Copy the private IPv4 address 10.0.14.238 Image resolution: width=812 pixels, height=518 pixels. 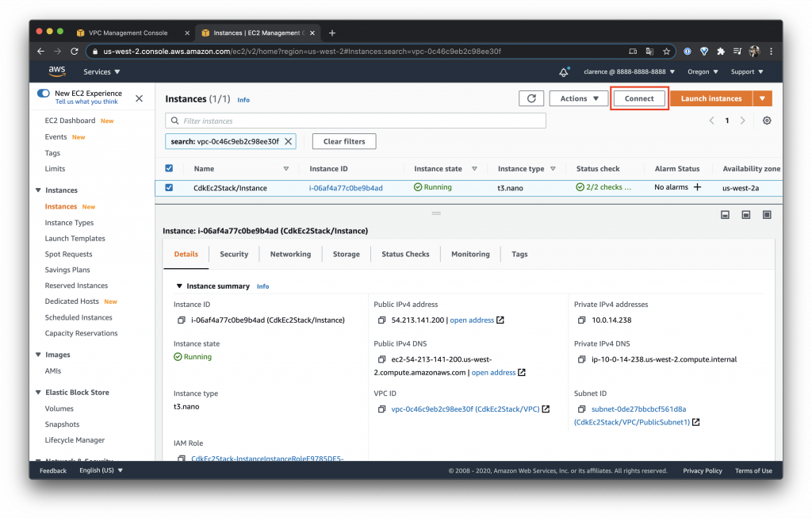[581, 320]
